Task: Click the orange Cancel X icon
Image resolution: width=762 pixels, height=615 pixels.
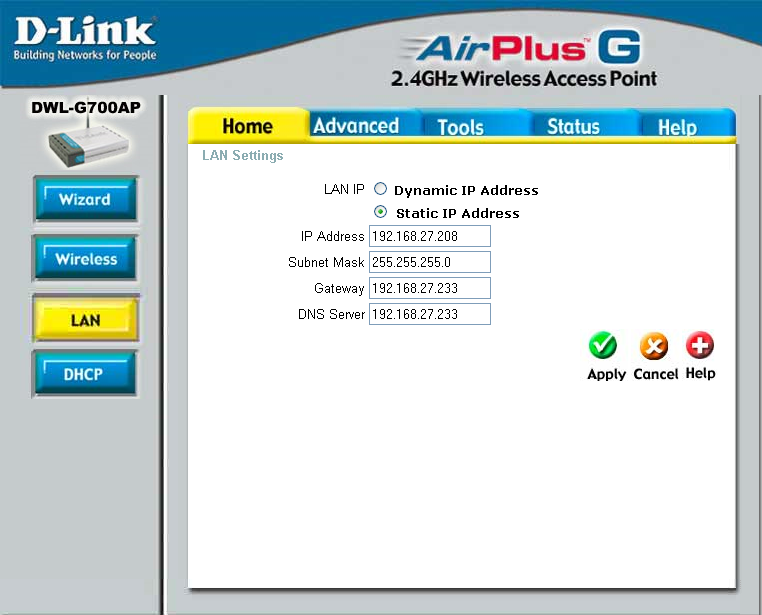Action: [x=654, y=346]
